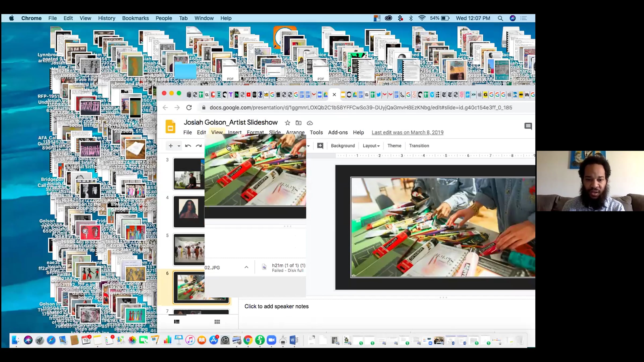Open the Apple menu

click(x=12, y=18)
